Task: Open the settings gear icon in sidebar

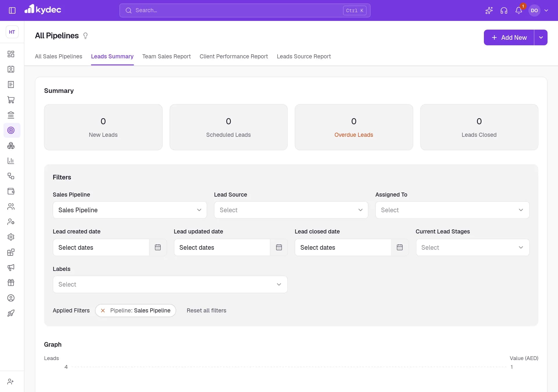Action: point(11,237)
